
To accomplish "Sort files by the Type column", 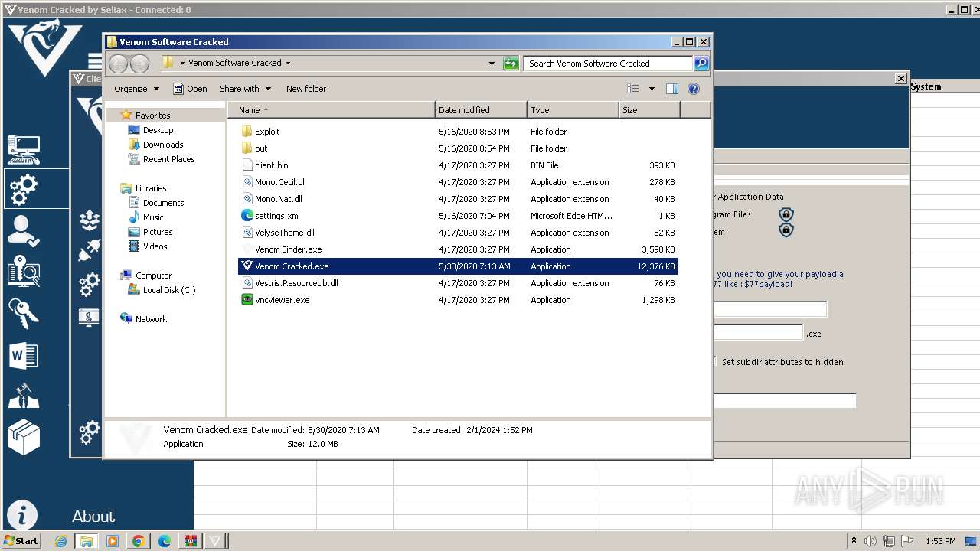I will coord(573,110).
